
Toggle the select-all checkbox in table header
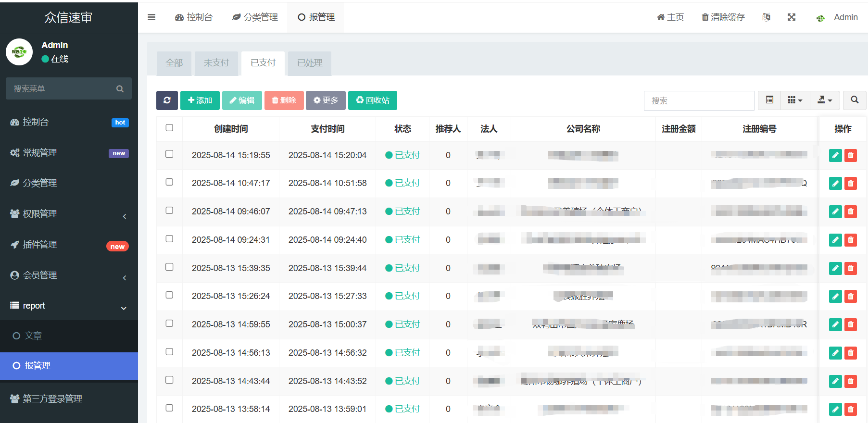[169, 128]
